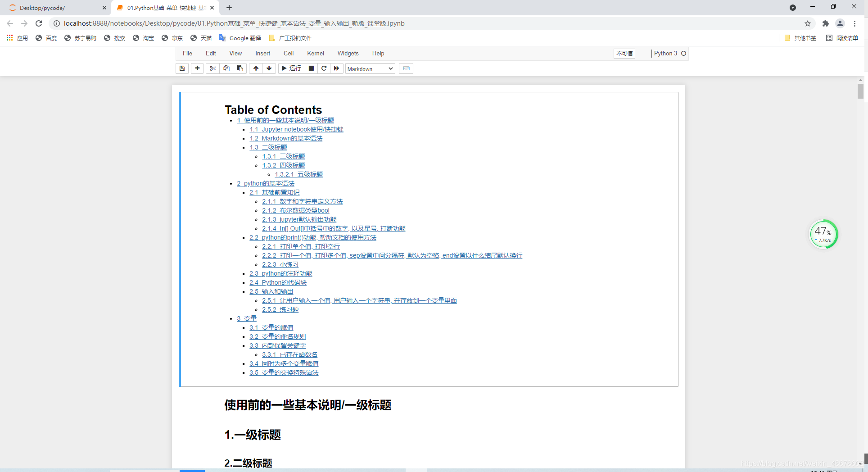
Task: Jump to 3 变量 section link
Action: (247, 318)
